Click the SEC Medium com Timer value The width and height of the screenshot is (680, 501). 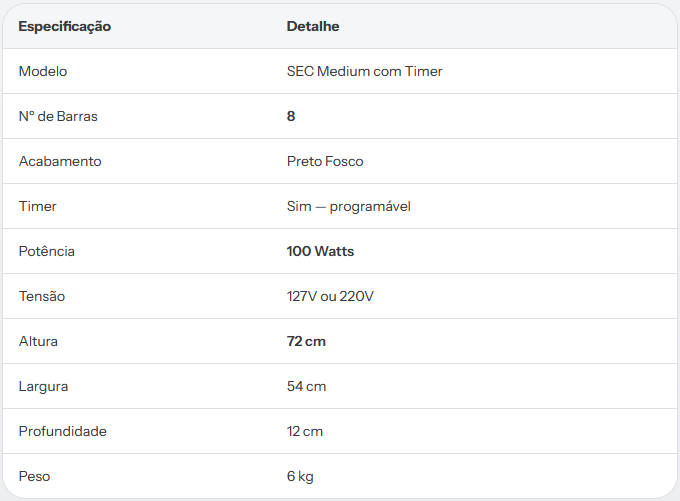point(364,71)
